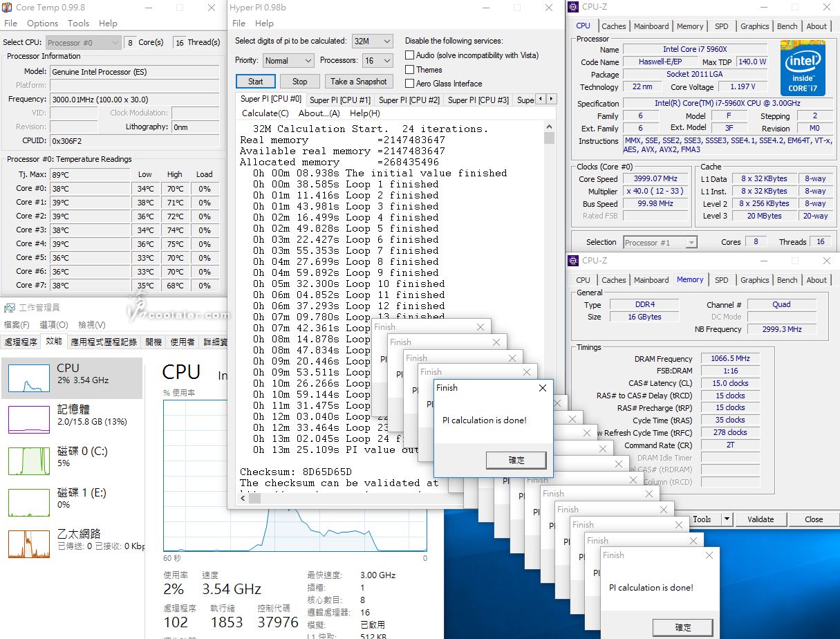Open Mainboard tab in CPU-Z window showing Processor info
The height and width of the screenshot is (639, 840).
[x=651, y=26]
